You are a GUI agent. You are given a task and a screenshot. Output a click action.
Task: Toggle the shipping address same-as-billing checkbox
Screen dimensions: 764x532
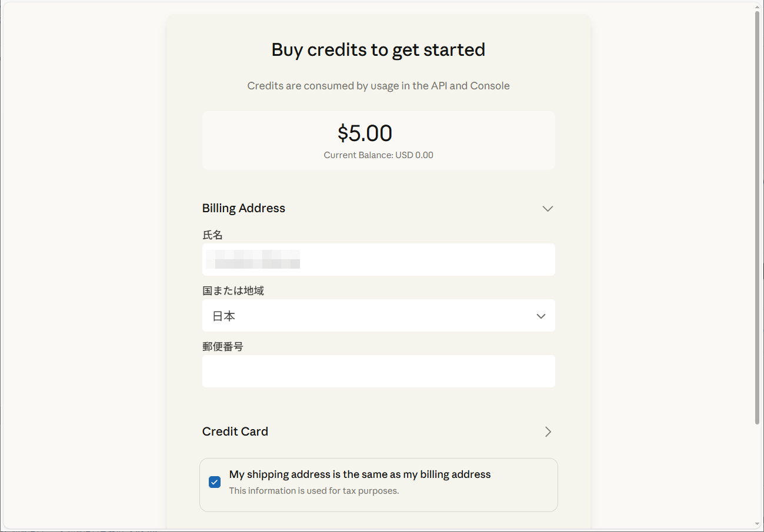(215, 482)
